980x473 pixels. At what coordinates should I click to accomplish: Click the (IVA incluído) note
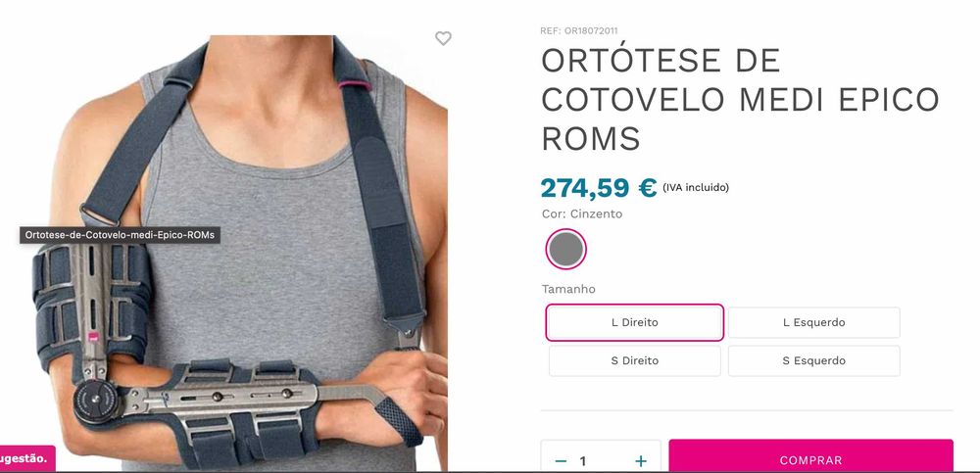tap(695, 187)
